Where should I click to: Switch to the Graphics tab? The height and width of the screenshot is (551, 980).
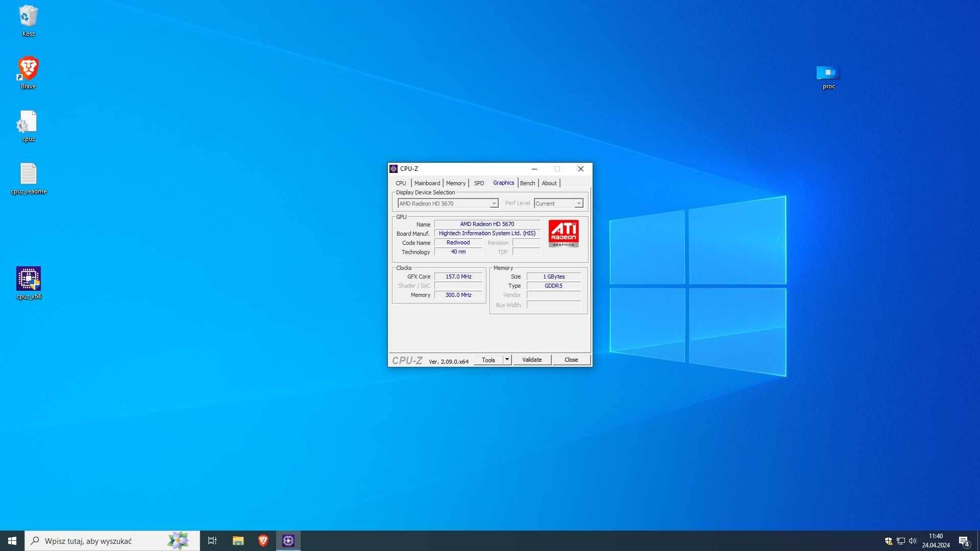pos(503,183)
